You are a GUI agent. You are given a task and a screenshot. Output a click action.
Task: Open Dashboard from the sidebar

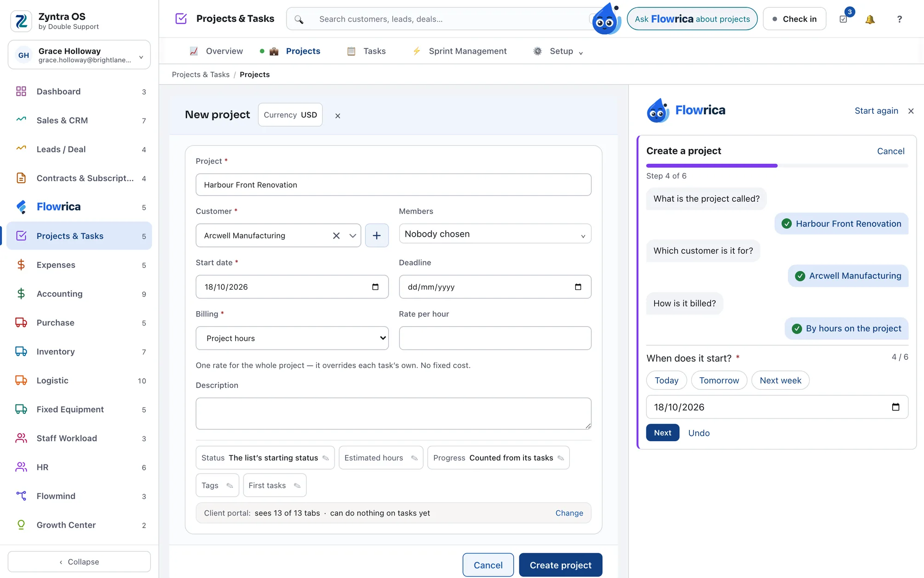79,92
